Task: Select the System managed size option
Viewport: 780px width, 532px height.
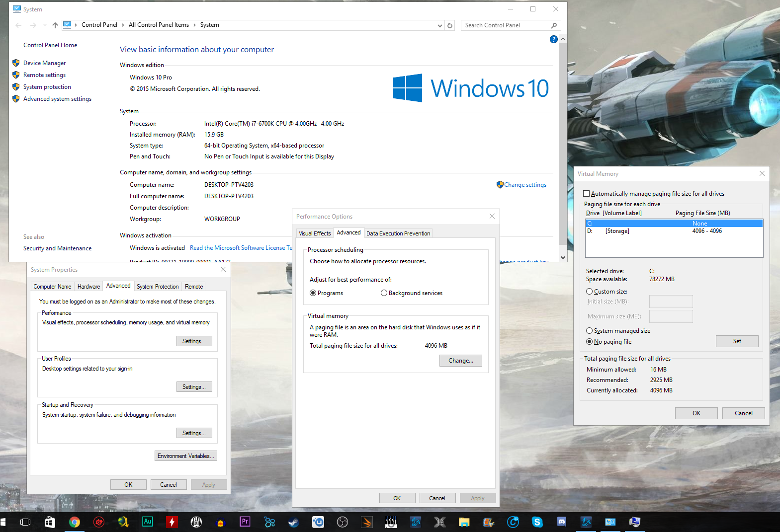Action: [x=590, y=331]
